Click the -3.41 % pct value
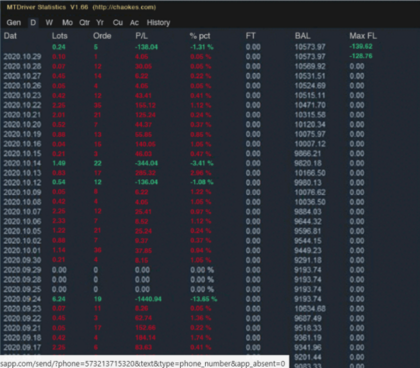420x368 pixels. pyautogui.click(x=202, y=163)
